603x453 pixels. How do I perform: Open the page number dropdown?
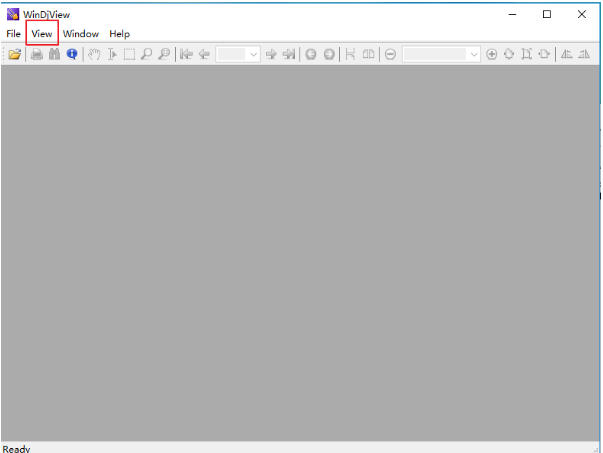[x=253, y=54]
